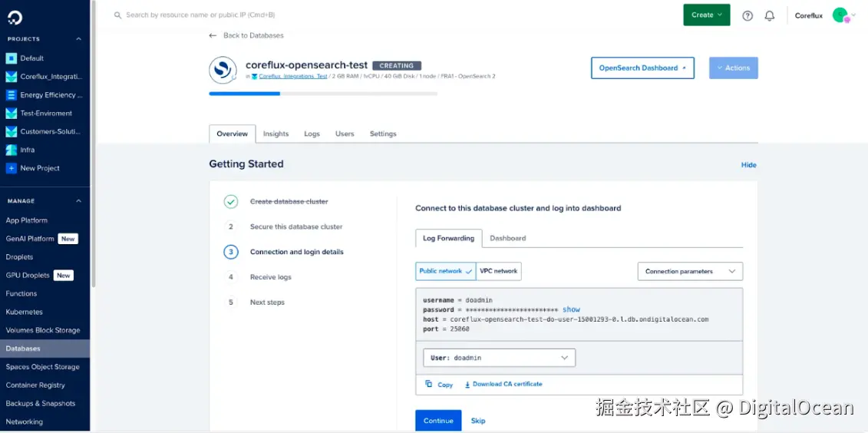The image size is (868, 433).
Task: Collapse the PROJECTS section chevron
Action: point(78,38)
